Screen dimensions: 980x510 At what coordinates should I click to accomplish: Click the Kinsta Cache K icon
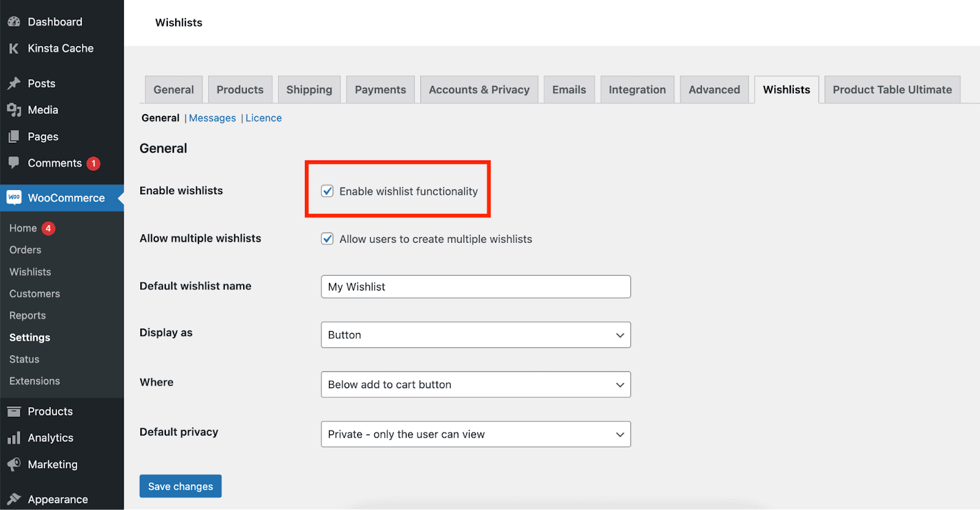point(13,48)
